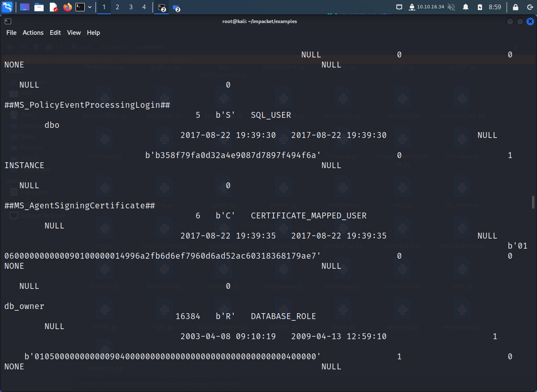
Task: Click the SQL_USER text
Action: pos(271,115)
